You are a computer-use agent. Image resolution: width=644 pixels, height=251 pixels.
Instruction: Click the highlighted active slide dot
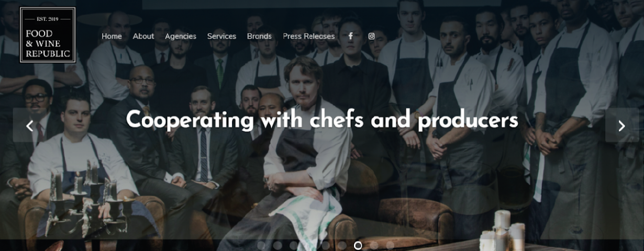[x=358, y=245]
